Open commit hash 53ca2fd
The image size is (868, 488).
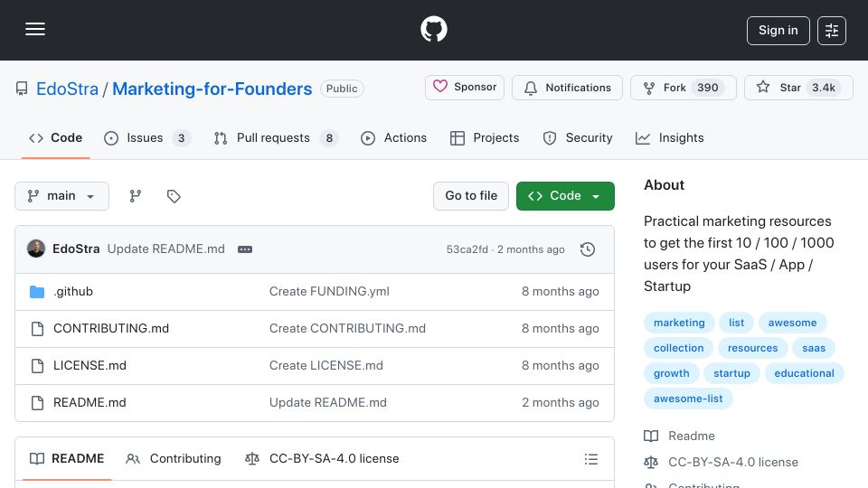467,249
